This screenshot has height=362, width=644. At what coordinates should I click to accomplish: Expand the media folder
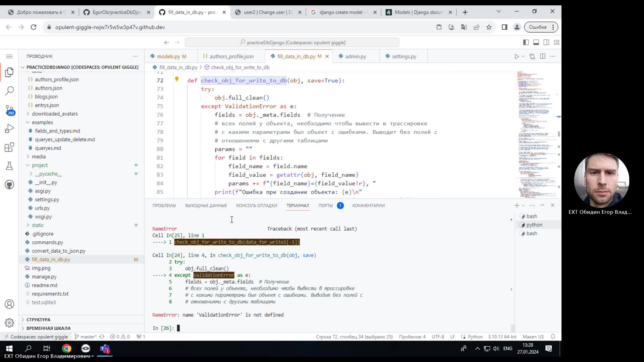pyautogui.click(x=39, y=157)
